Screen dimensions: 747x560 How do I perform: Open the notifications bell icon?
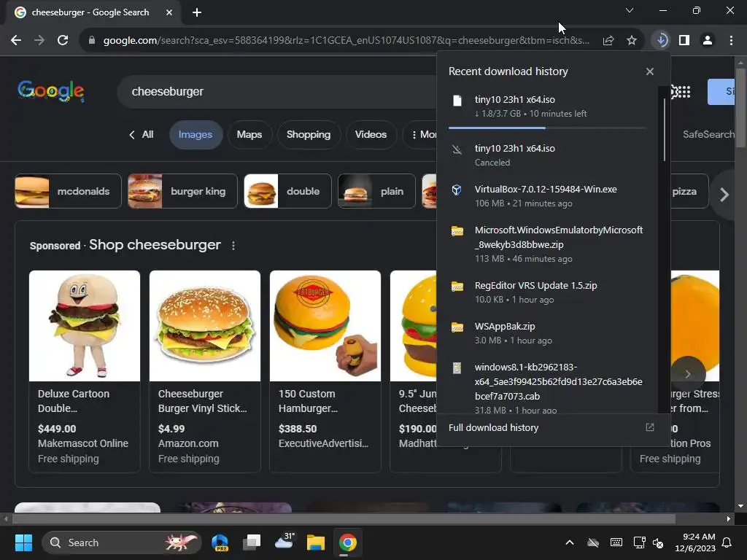(x=727, y=542)
